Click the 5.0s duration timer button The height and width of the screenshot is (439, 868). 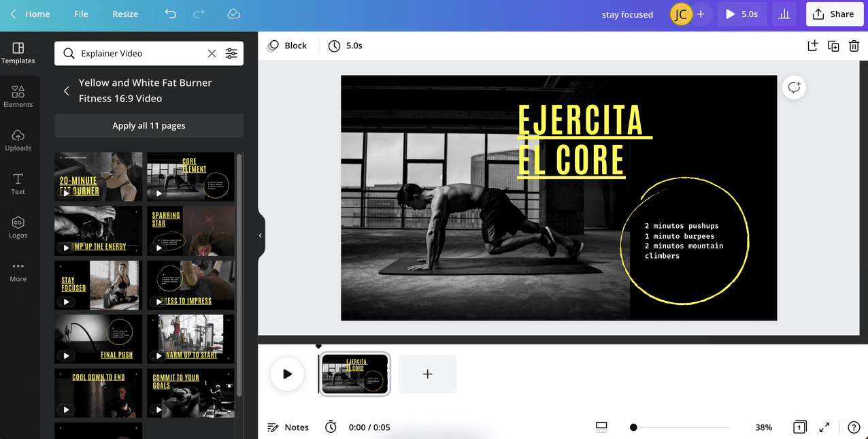pos(346,46)
